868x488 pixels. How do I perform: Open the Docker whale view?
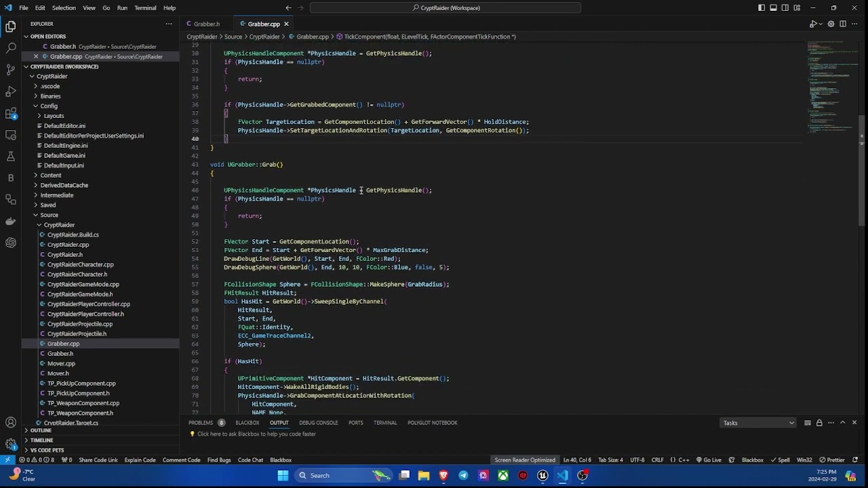pyautogui.click(x=11, y=221)
